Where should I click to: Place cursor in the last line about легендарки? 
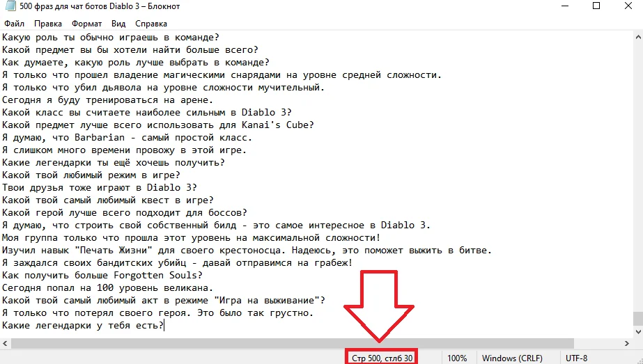[82, 326]
